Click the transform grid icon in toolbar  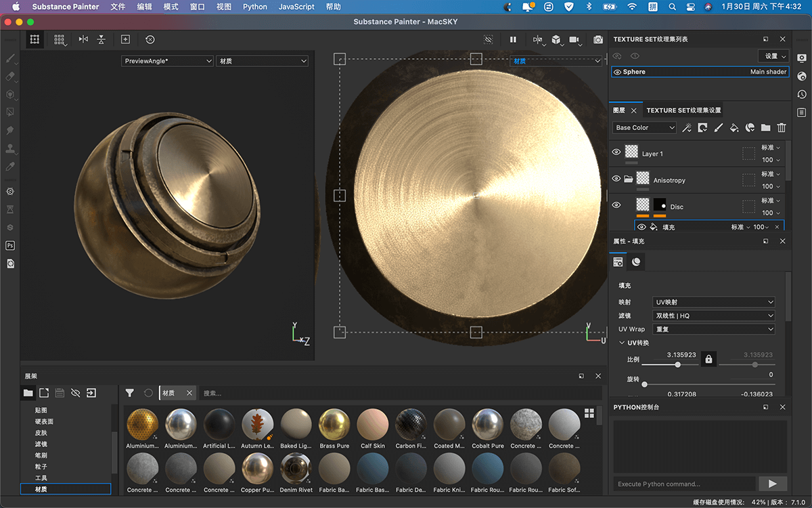34,39
